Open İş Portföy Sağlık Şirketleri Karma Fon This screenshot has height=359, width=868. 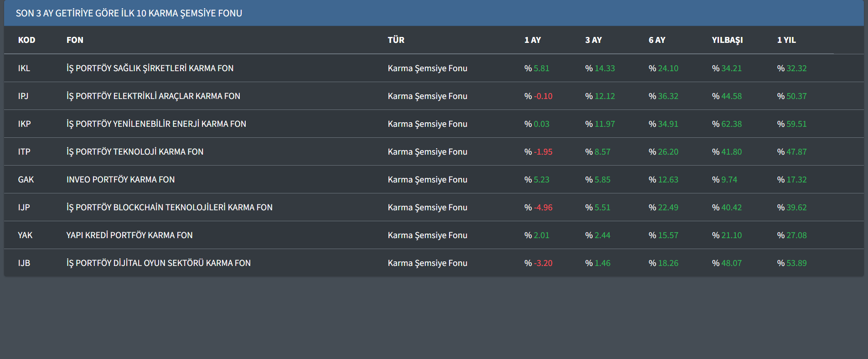pyautogui.click(x=150, y=68)
